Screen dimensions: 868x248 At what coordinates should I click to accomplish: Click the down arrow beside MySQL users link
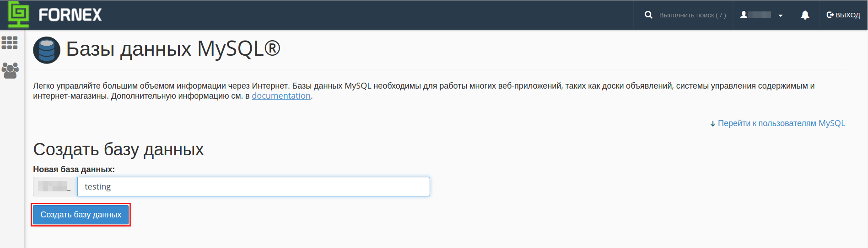[x=713, y=124]
